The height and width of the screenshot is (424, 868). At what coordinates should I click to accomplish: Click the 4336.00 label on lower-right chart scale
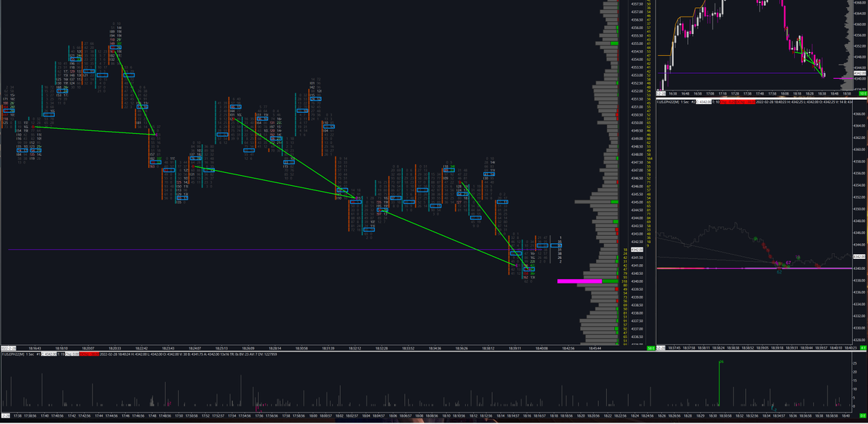859,292
